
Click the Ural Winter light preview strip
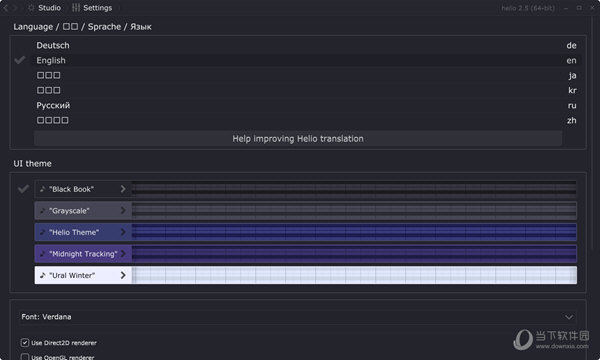pyautogui.click(x=354, y=275)
